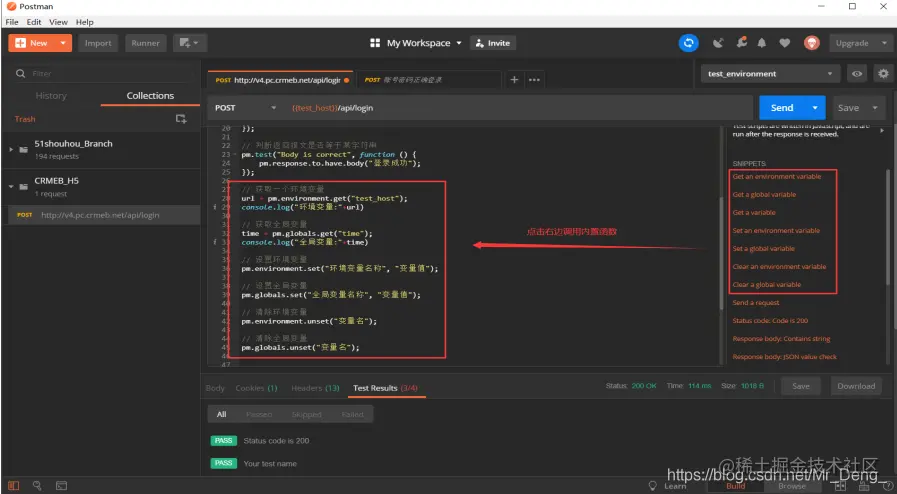
Task: Select the second POST request tab
Action: point(428,80)
